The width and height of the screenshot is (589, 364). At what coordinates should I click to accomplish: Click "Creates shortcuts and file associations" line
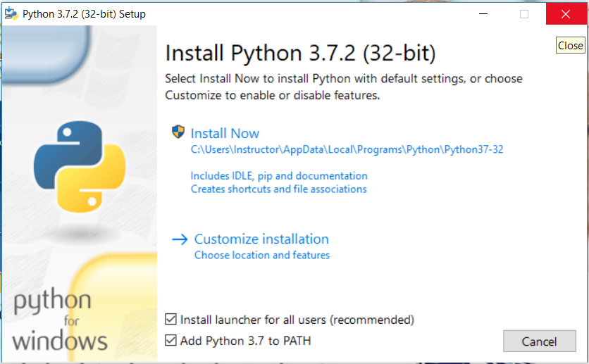click(x=279, y=189)
